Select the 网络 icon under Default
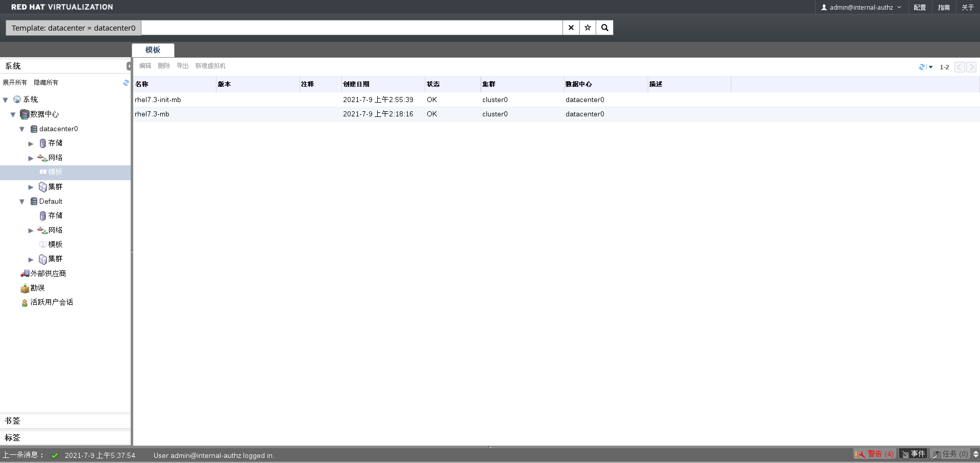This screenshot has width=980, height=463. point(43,230)
